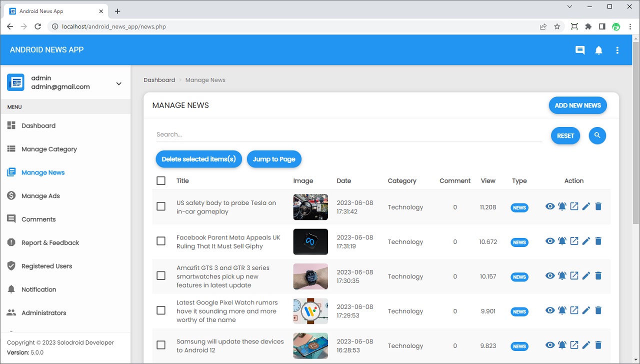The image size is (640, 364).
Task: Open the header three-dot more menu
Action: pyautogui.click(x=617, y=50)
